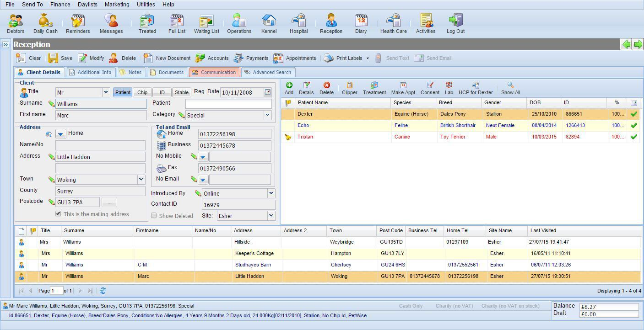The image size is (644, 330).
Task: Expand the Title dropdown
Action: [x=106, y=92]
